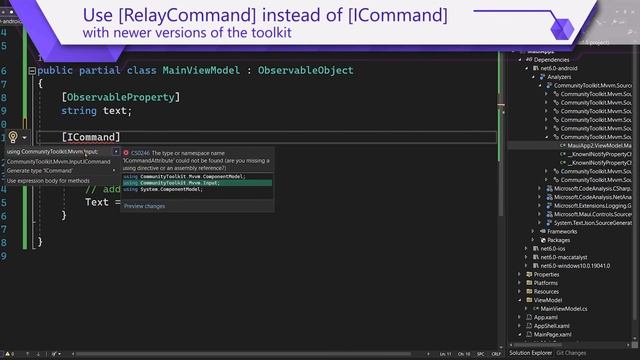Expand the Packages node
Image resolution: width=640 pixels, height=360 pixels.
point(533,240)
